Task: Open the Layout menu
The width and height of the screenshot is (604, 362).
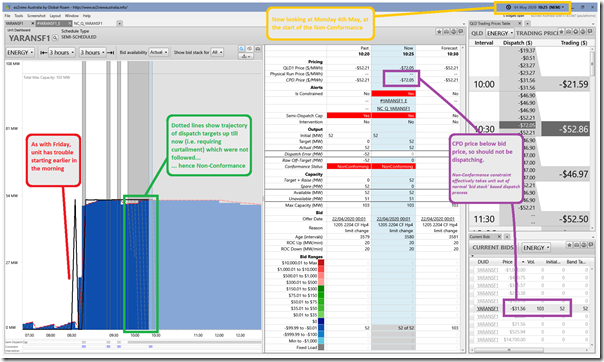Action: (55, 16)
